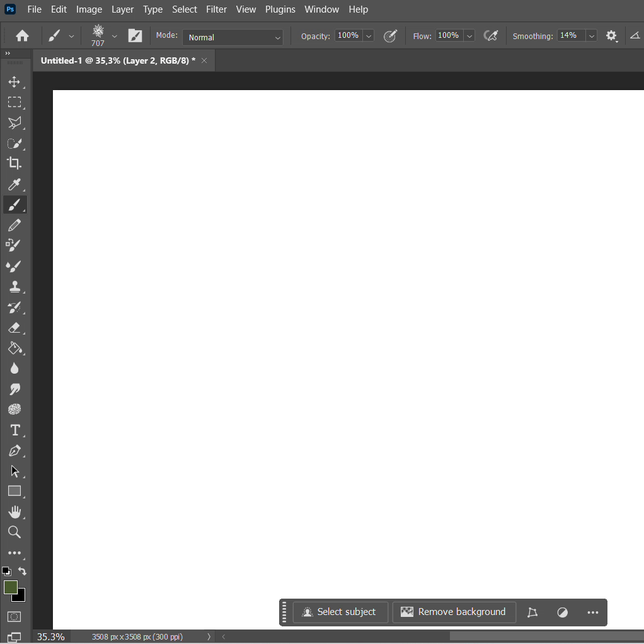Enable pressure controls opacity
Screen dimensions: 644x644
(x=390, y=35)
